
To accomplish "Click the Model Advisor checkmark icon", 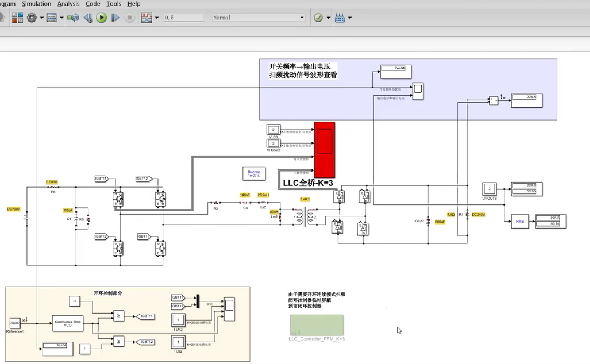I will click(318, 18).
